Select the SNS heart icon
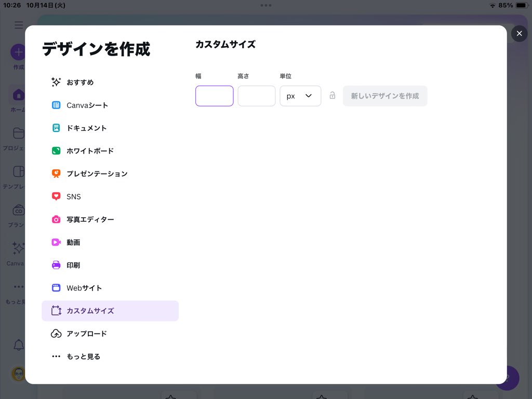 click(56, 196)
